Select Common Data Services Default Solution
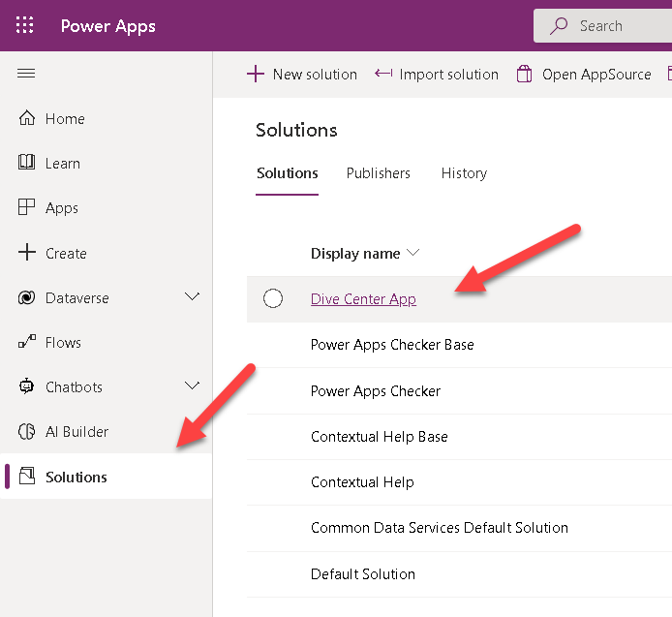Screen dimensions: 672x617 click(459, 528)
